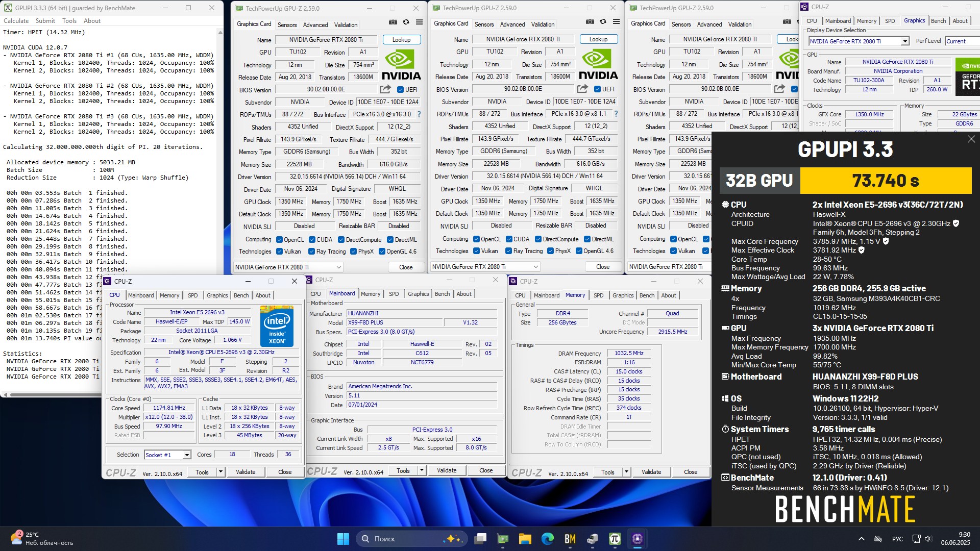
Task: Click Lookup button in leftmost GPU-Z window
Action: (401, 40)
